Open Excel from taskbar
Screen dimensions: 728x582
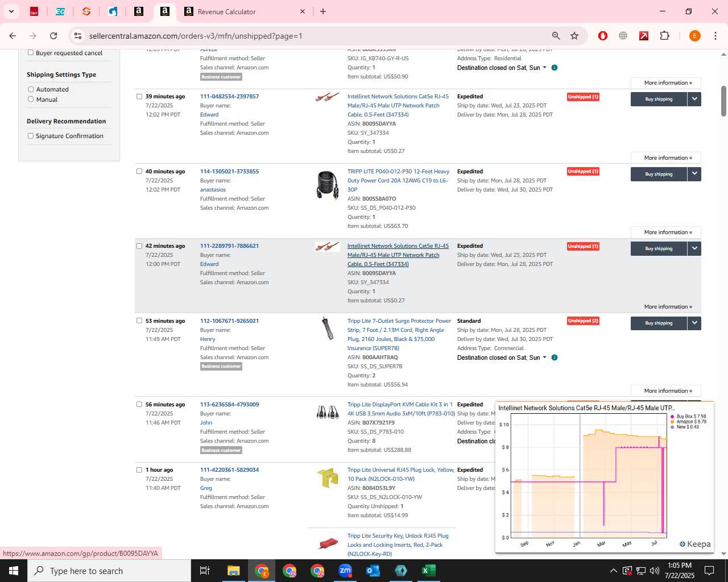(429, 571)
